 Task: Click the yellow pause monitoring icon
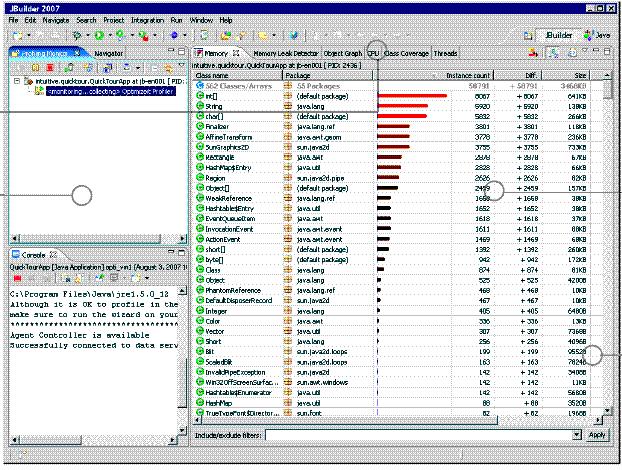click(x=36, y=68)
